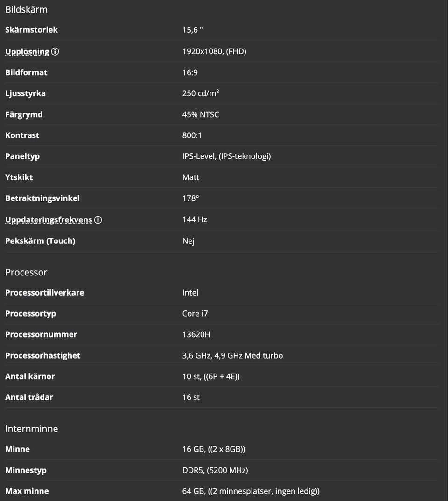
Task: Select the 1920x1080, (FHD) value
Action: pyautogui.click(x=214, y=51)
